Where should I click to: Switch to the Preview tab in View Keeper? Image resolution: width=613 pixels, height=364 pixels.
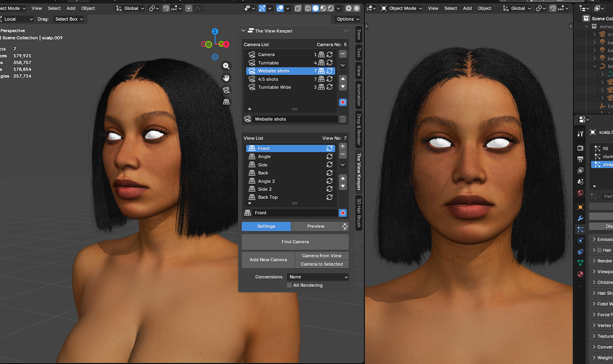click(315, 226)
